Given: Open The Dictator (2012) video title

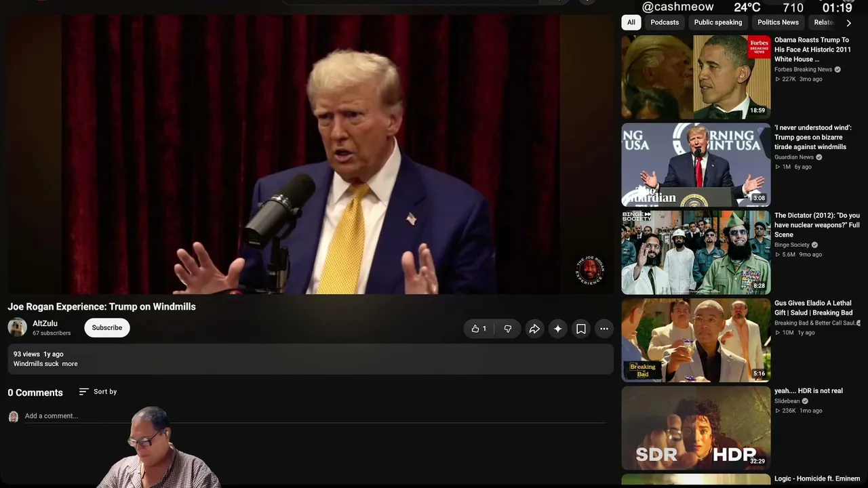Looking at the screenshot, I should pos(817,225).
